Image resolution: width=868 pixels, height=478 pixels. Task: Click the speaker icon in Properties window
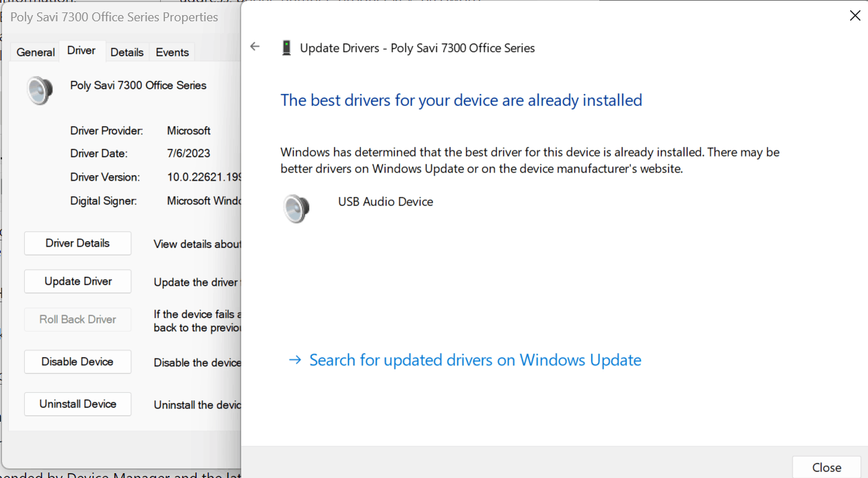[x=40, y=90]
